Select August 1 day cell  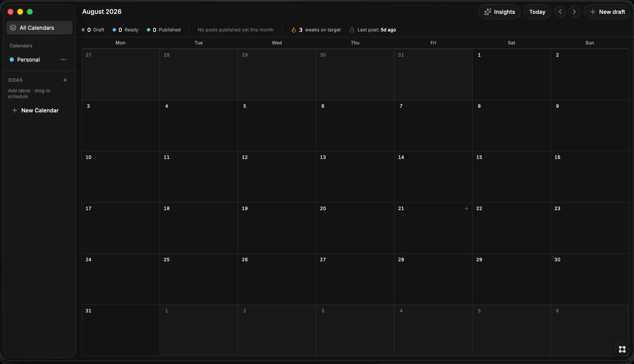tap(511, 74)
